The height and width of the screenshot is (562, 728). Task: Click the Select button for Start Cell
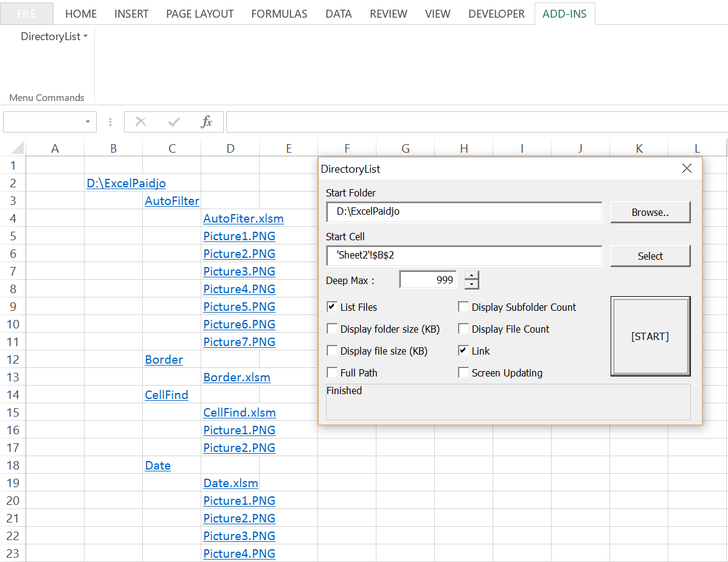coord(650,256)
